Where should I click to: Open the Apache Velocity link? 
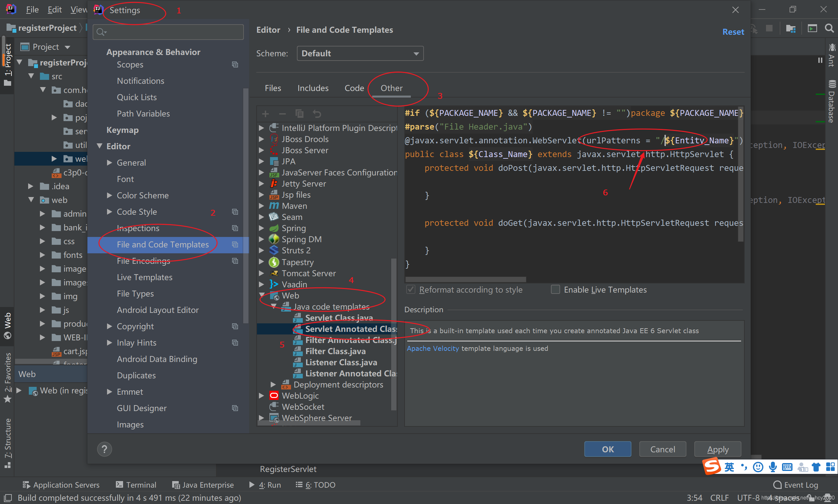point(432,349)
